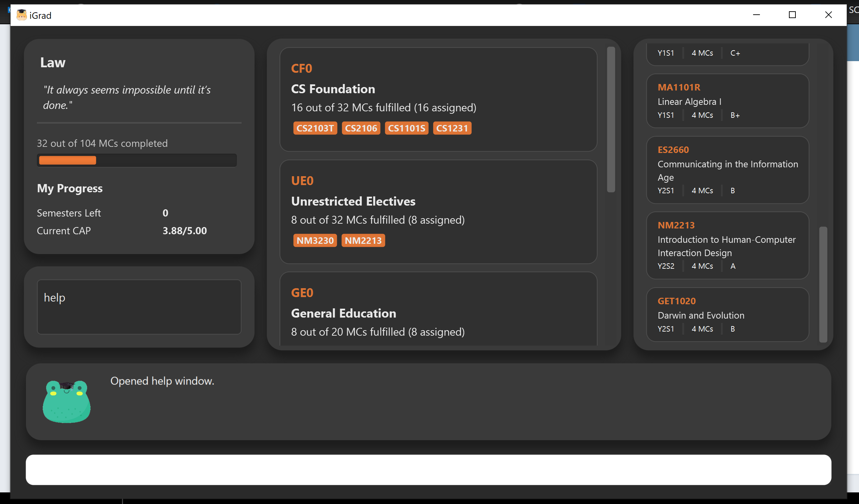Select the ES2660 module card
This screenshot has height=504, width=859.
pos(727,170)
